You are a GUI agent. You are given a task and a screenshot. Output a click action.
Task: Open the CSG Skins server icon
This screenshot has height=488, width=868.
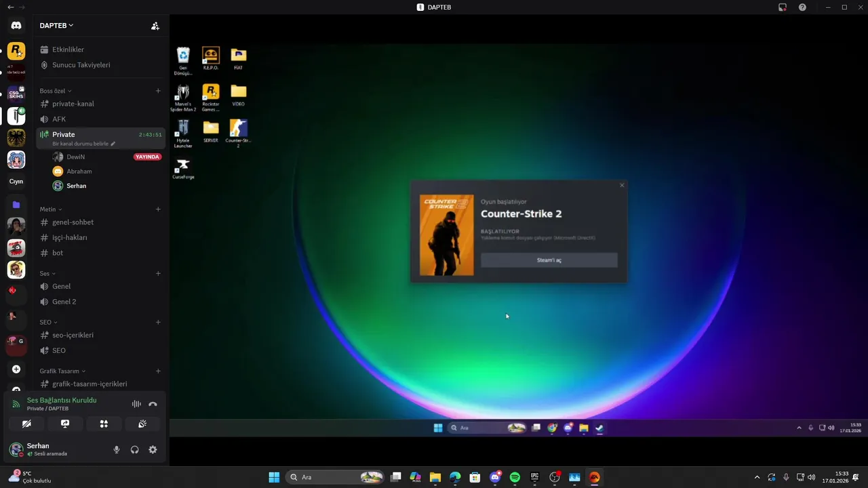point(16,94)
